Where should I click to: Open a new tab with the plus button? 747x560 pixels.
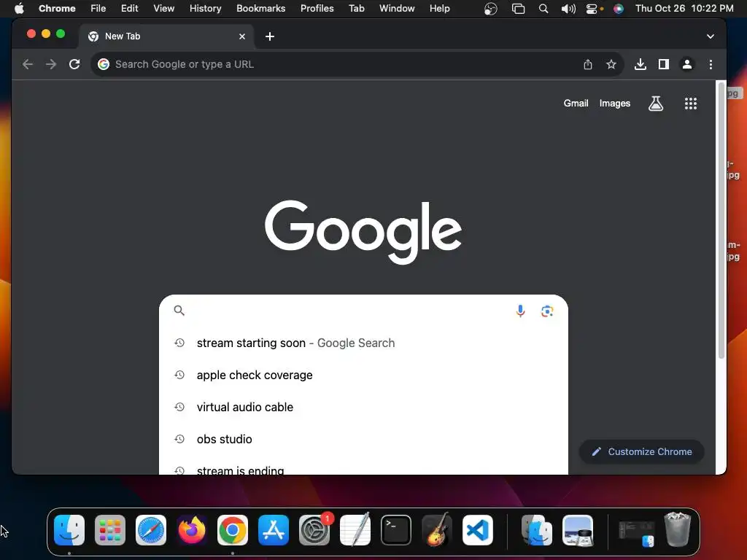pyautogui.click(x=270, y=36)
